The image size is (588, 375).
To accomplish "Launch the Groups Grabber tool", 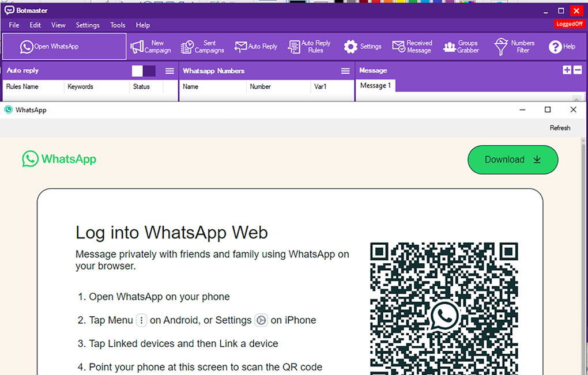I will pos(461,47).
